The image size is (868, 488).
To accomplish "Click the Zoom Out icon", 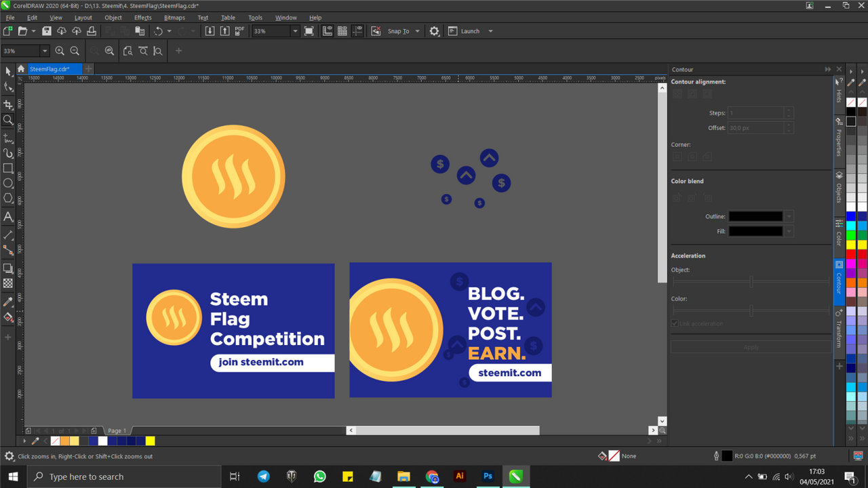I will tap(75, 51).
